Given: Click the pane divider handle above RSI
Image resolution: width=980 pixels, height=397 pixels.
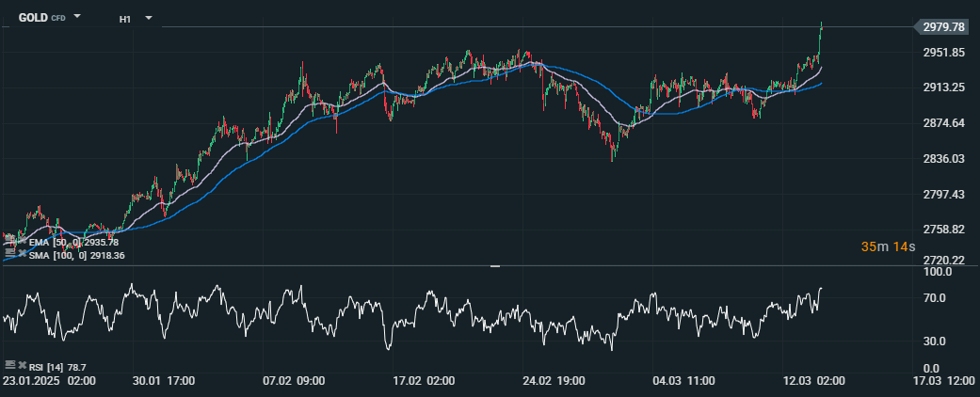Looking at the screenshot, I should (495, 266).
